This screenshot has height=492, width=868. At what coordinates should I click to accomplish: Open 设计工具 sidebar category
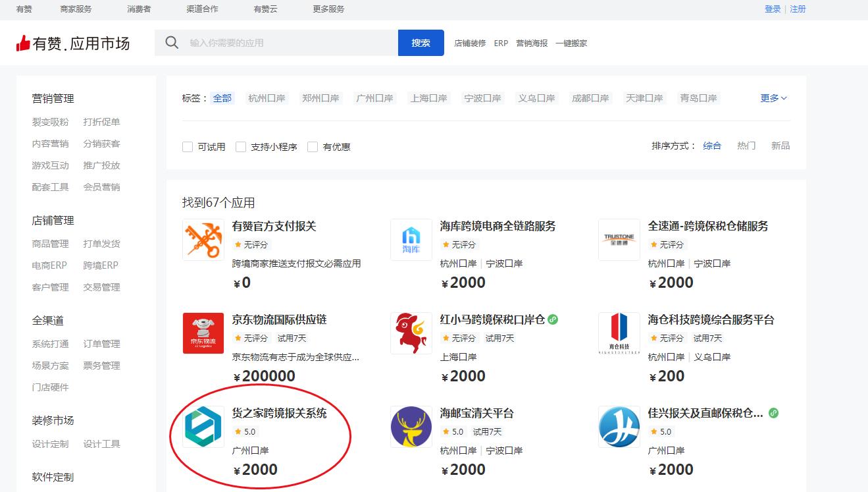tap(101, 444)
